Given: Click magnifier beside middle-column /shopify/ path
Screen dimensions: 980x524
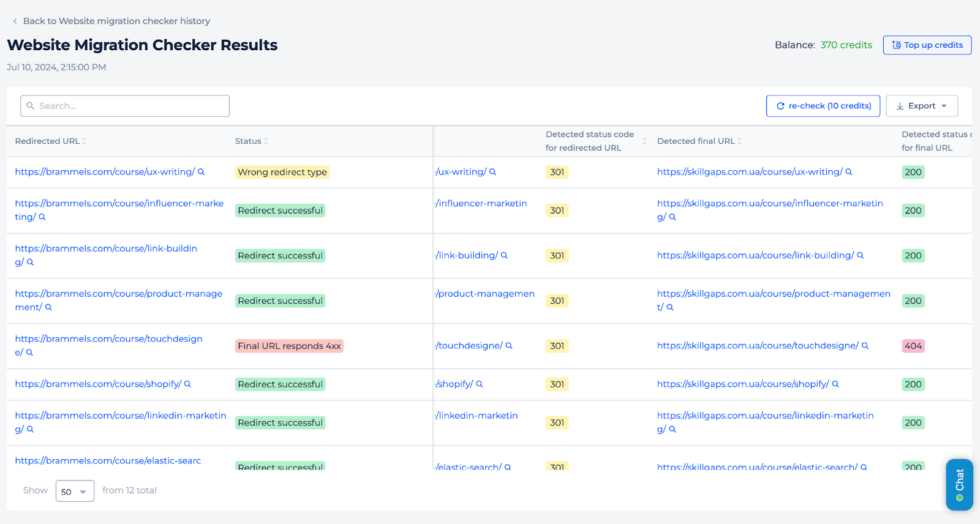Looking at the screenshot, I should click(x=480, y=384).
